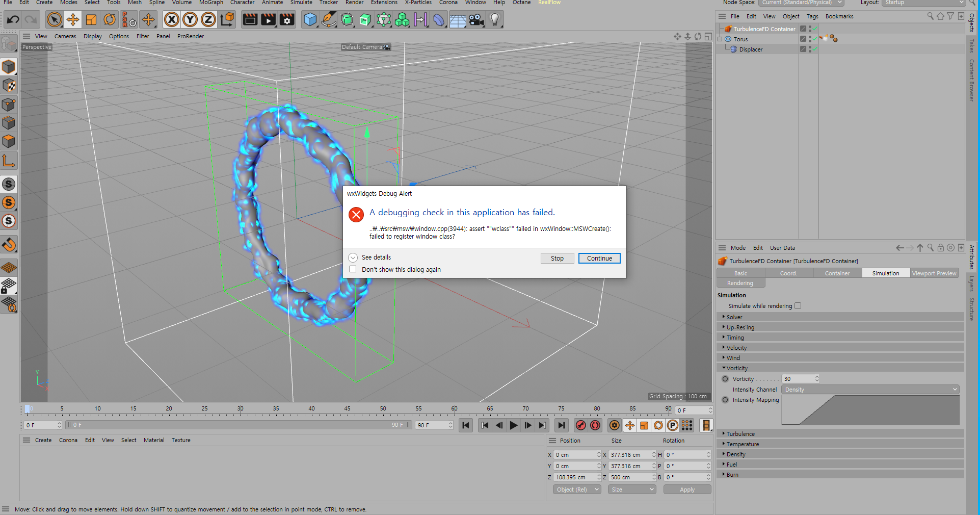Click the Timeline film strip icon
This screenshot has height=515, width=980.
706,425
